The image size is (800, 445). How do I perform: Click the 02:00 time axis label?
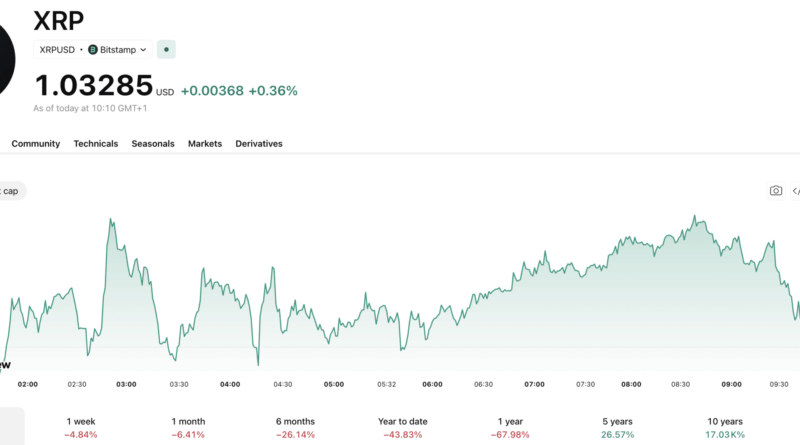point(28,384)
